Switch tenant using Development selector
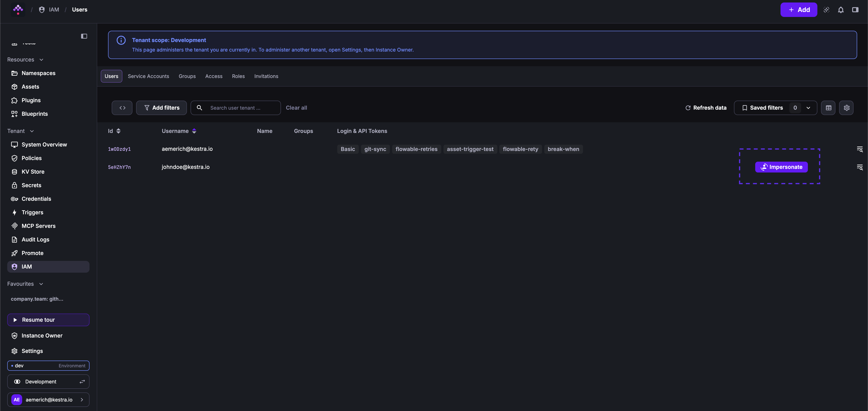The width and height of the screenshot is (868, 411). pyautogui.click(x=48, y=382)
